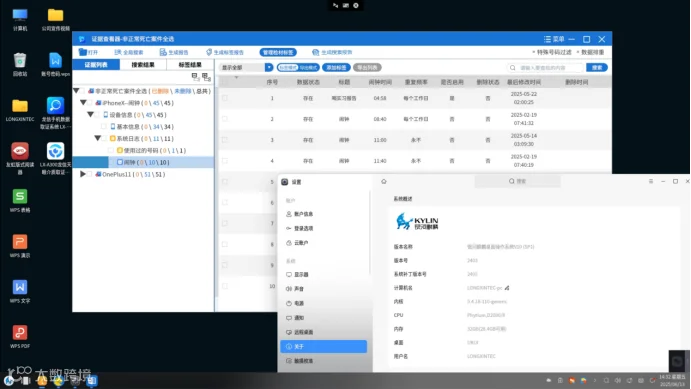The image size is (691, 389).
Task: Click 生成报告 in evidence viewer toolbar
Action: (x=174, y=52)
